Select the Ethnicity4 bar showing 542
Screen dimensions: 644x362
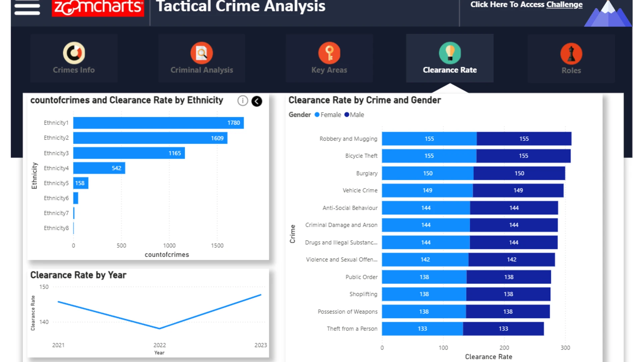(x=99, y=168)
